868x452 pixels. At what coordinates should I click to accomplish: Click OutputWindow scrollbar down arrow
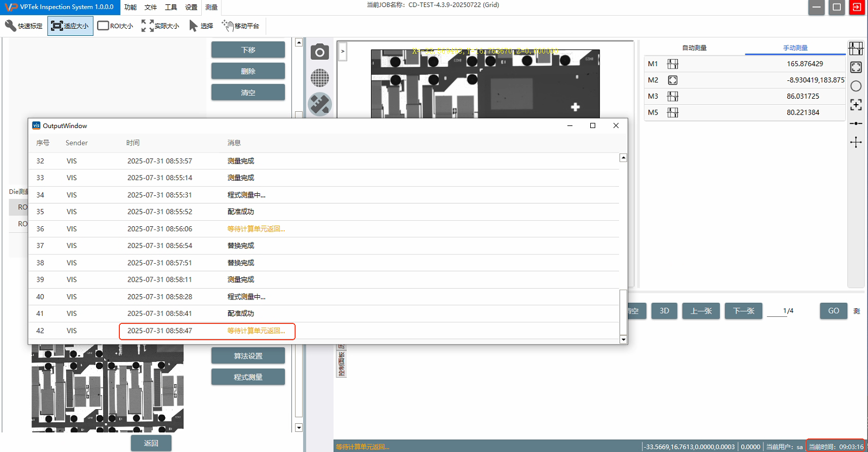pyautogui.click(x=623, y=340)
